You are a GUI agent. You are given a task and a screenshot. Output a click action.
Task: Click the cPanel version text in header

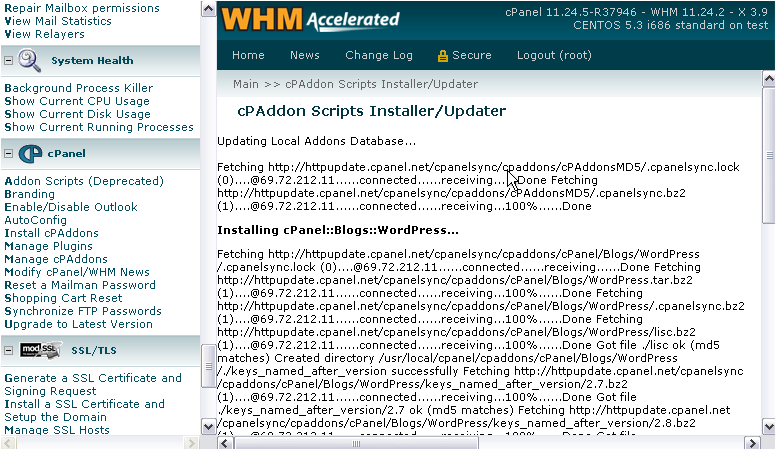coord(636,12)
